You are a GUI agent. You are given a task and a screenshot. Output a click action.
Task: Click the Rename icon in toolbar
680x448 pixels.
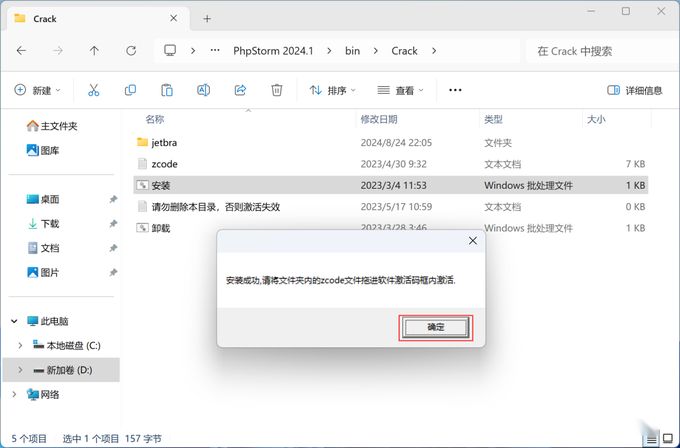click(x=203, y=90)
